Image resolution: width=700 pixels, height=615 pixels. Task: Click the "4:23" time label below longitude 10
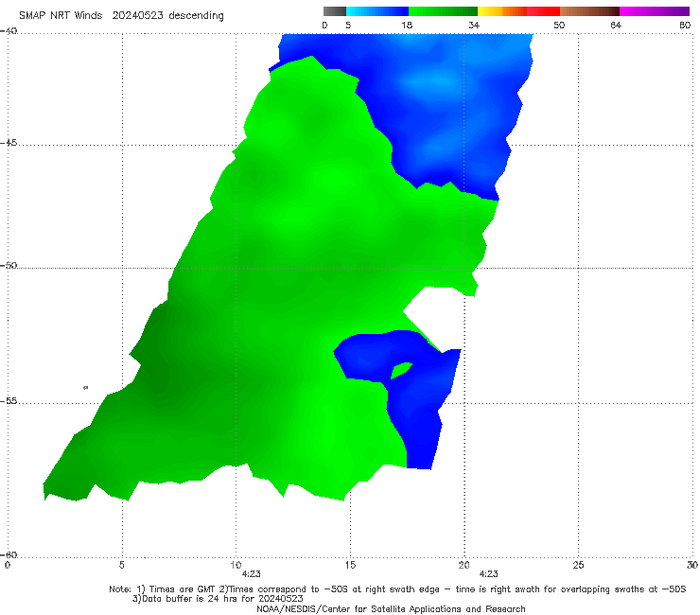(x=251, y=574)
